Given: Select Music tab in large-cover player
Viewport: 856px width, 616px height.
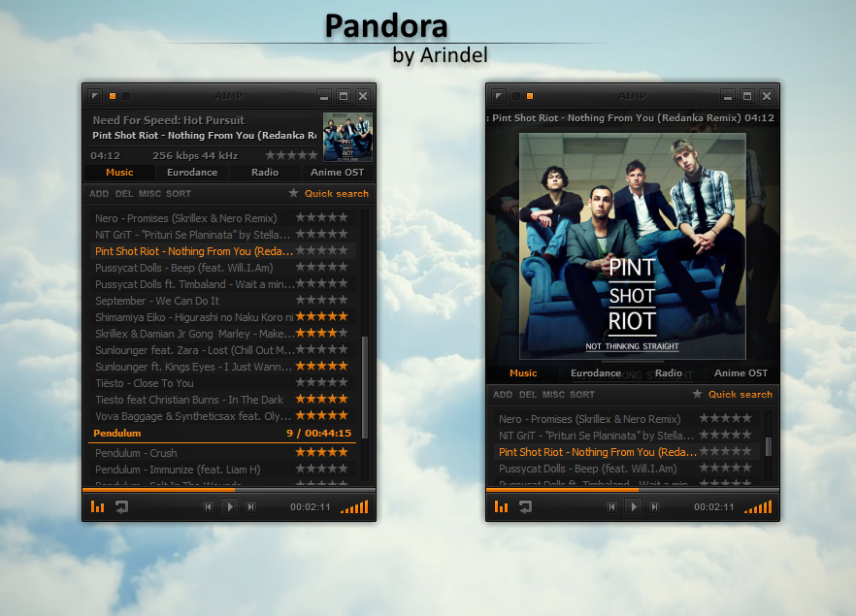Looking at the screenshot, I should (523, 373).
